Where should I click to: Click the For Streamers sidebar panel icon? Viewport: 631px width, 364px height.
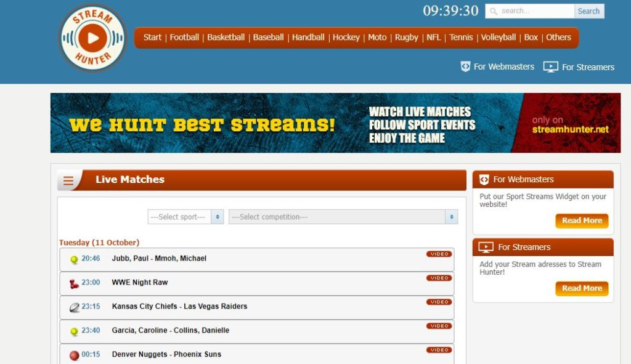click(x=486, y=248)
